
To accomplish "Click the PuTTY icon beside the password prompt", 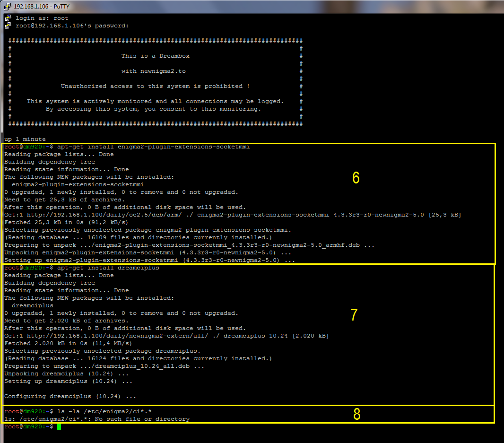I will 8,26.
